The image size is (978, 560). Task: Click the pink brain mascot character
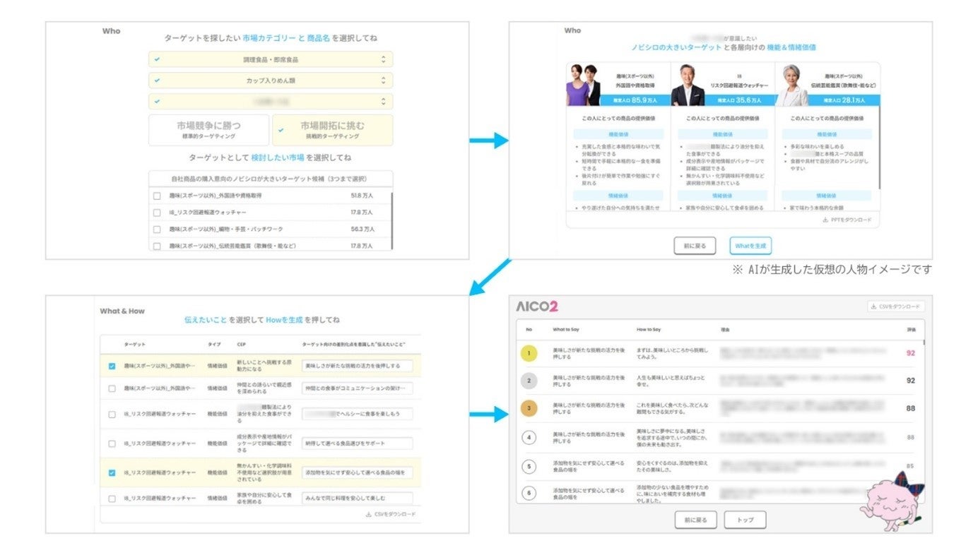point(892,499)
